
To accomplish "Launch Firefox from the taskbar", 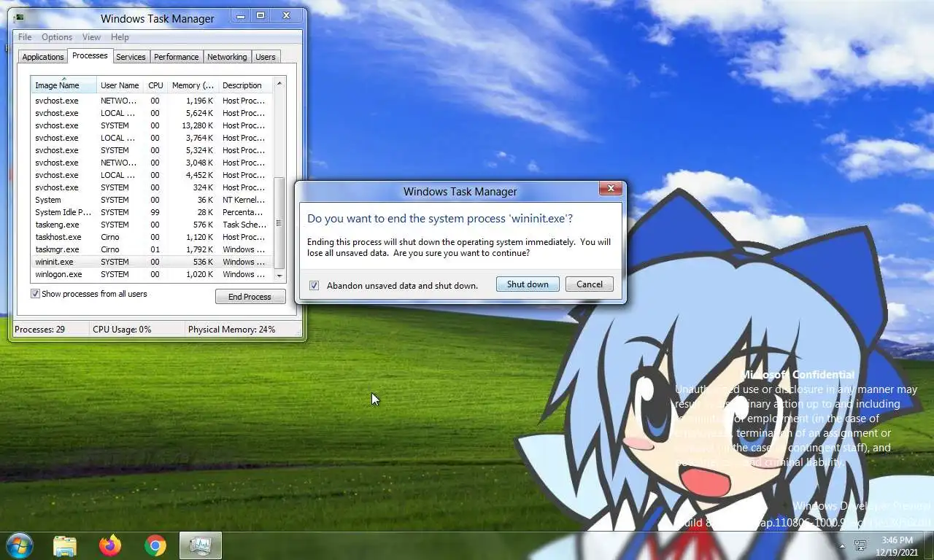I will point(110,545).
